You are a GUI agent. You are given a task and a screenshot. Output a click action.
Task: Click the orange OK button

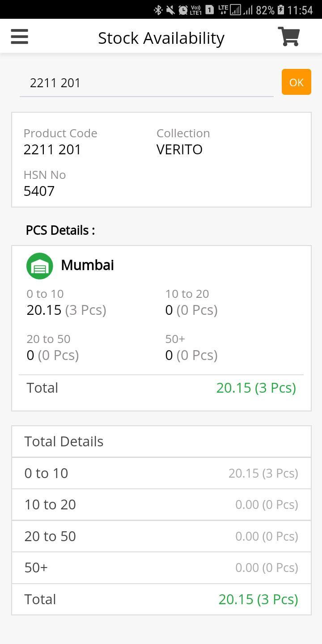click(297, 82)
